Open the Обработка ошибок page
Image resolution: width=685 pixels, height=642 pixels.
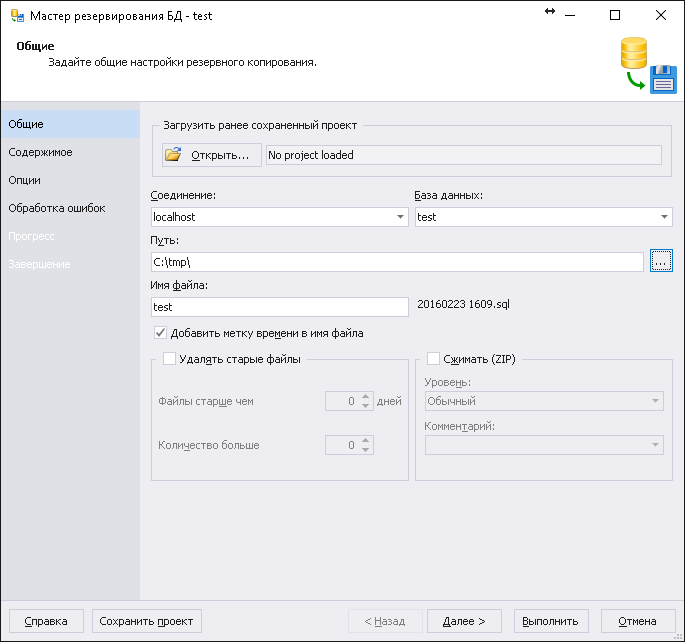pos(70,208)
